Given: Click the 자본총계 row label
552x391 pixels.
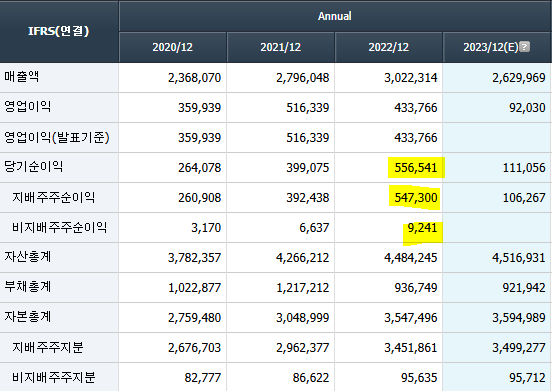Looking at the screenshot, I should coord(28,317).
